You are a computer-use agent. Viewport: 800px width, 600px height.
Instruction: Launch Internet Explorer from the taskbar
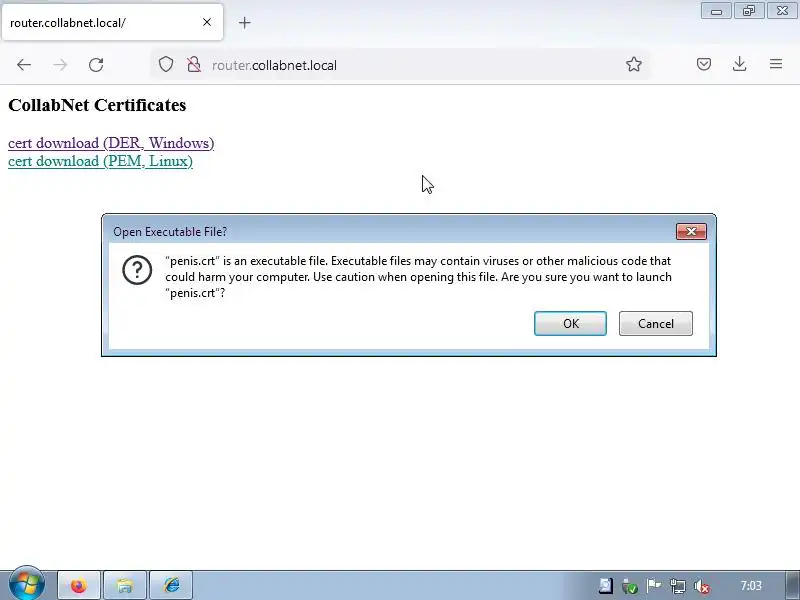(171, 585)
